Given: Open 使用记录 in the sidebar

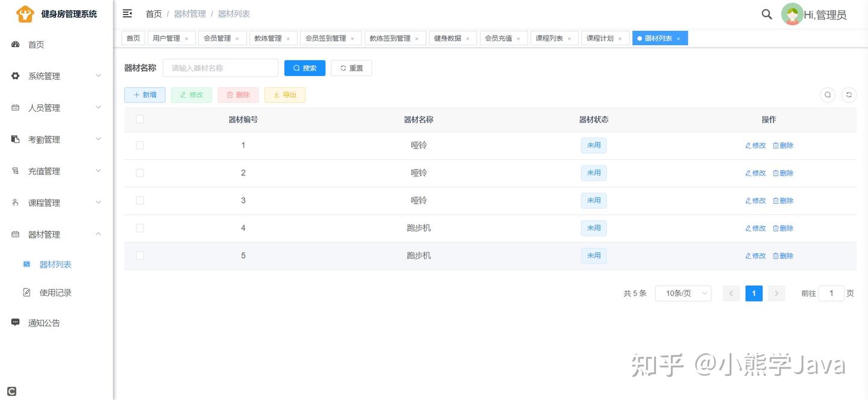Looking at the screenshot, I should click(x=55, y=293).
